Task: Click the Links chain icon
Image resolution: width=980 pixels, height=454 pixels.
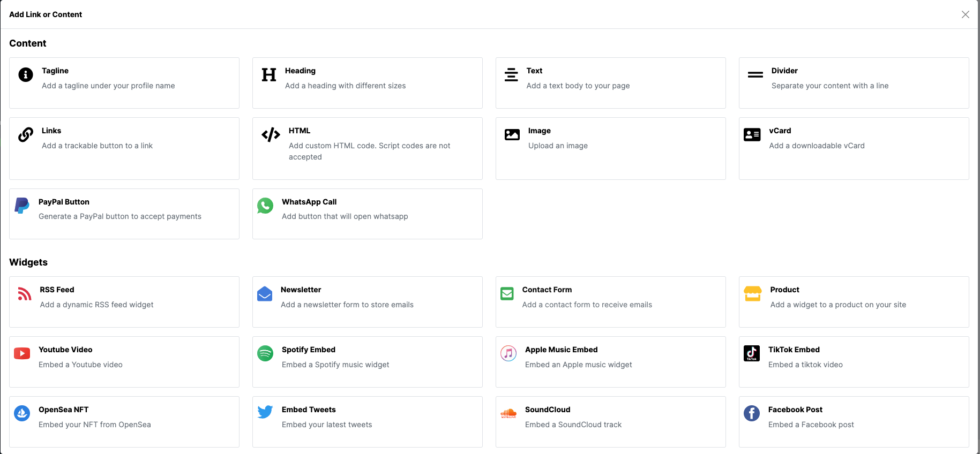Action: coord(26,134)
